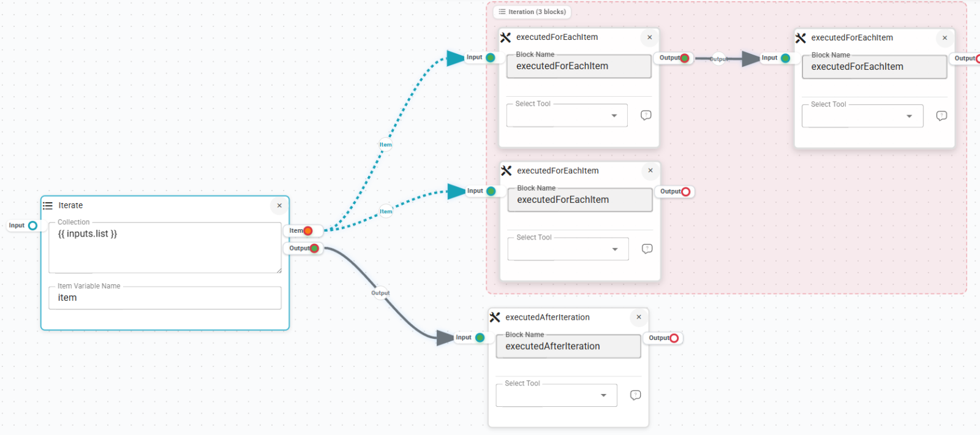Click the Output port of the executedAfterIteration block
980x435 pixels.
click(x=674, y=338)
